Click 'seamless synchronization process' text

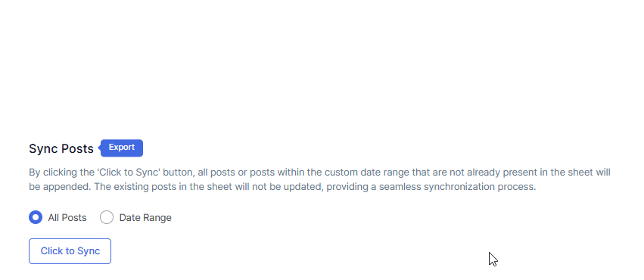tap(458, 187)
